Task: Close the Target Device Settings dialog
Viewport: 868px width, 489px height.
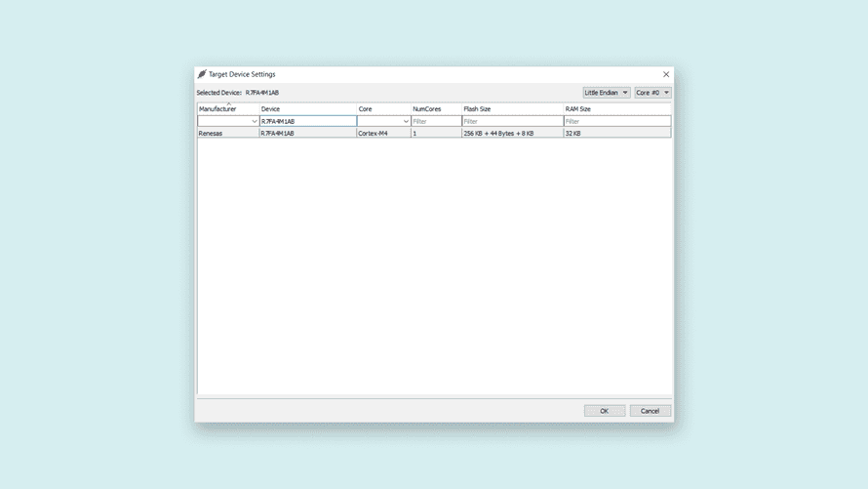Action: coord(666,74)
